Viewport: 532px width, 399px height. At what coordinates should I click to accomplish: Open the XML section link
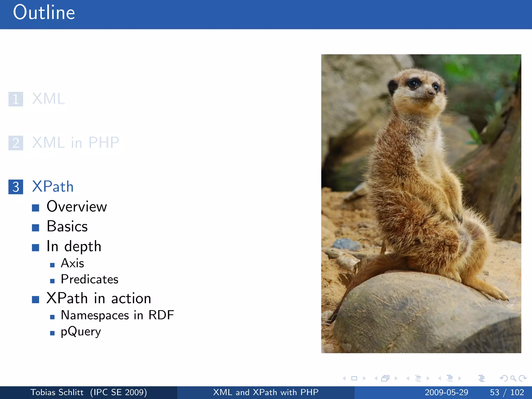tap(48, 99)
